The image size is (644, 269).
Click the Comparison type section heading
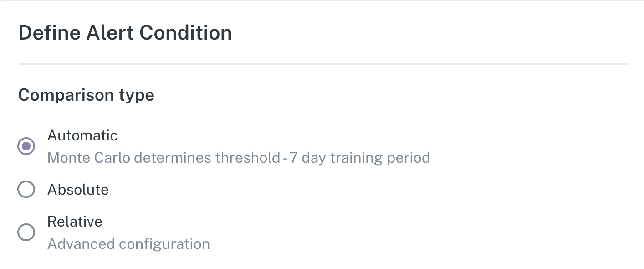[x=86, y=95]
